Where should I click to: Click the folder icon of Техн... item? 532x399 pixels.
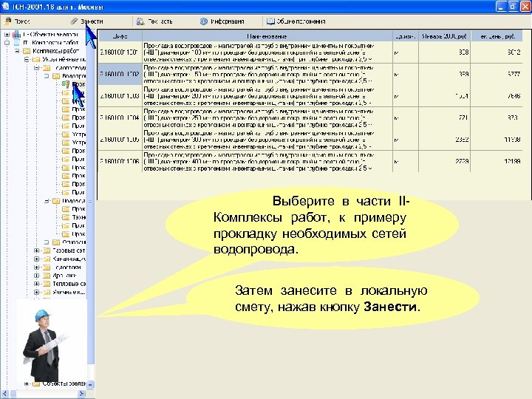pyautogui.click(x=66, y=217)
